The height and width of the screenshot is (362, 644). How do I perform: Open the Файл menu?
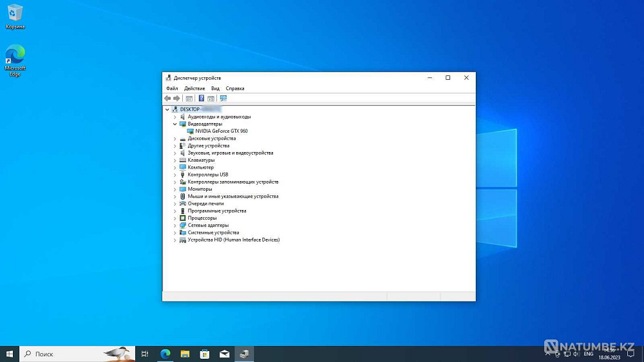pos(172,88)
